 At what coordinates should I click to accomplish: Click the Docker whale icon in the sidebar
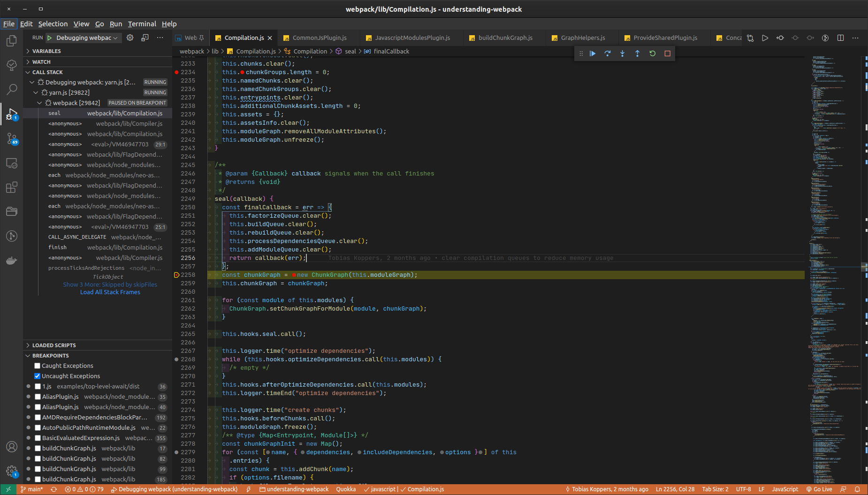tap(11, 261)
